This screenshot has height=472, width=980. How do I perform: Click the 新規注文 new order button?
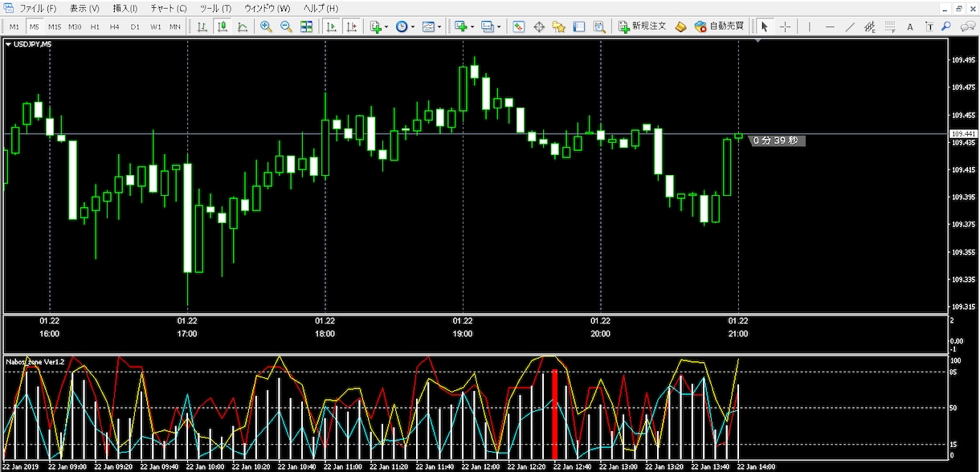click(642, 26)
